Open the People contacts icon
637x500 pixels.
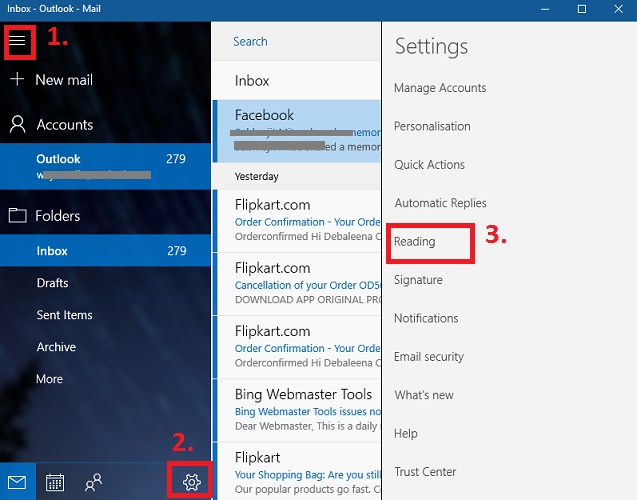coord(93,482)
